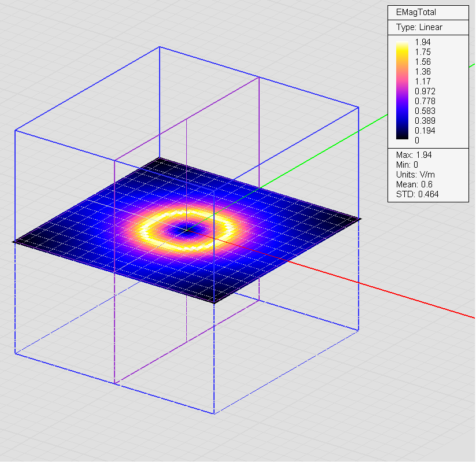Screen dimensions: 476x462
Task: Select the Max: 1.94 statistic
Action: tap(414, 155)
